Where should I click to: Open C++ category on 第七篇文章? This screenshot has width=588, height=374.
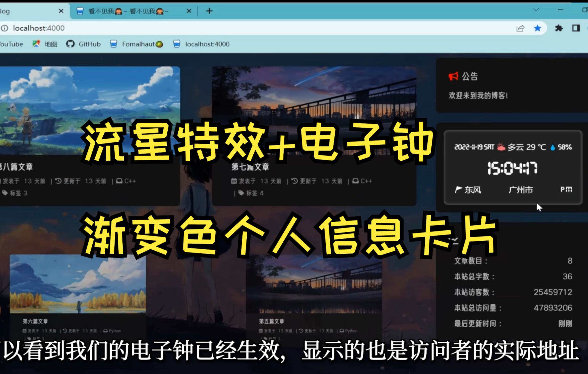pos(366,181)
